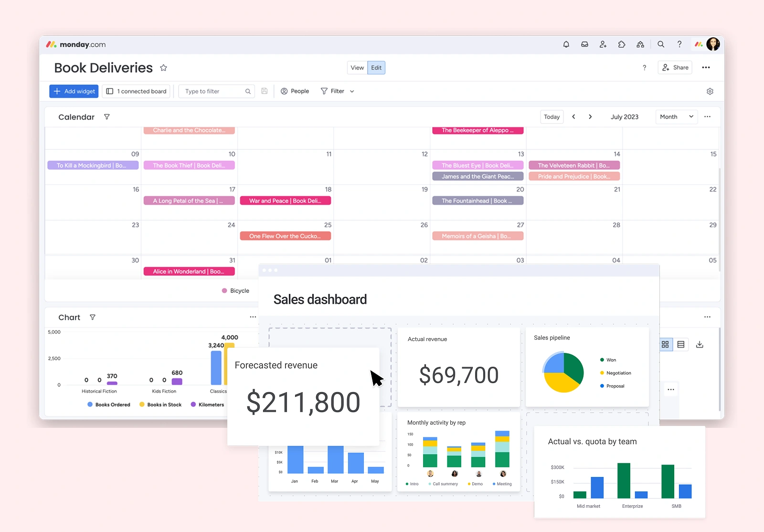This screenshot has width=764, height=532.
Task: Click the Add widget button
Action: click(x=74, y=91)
